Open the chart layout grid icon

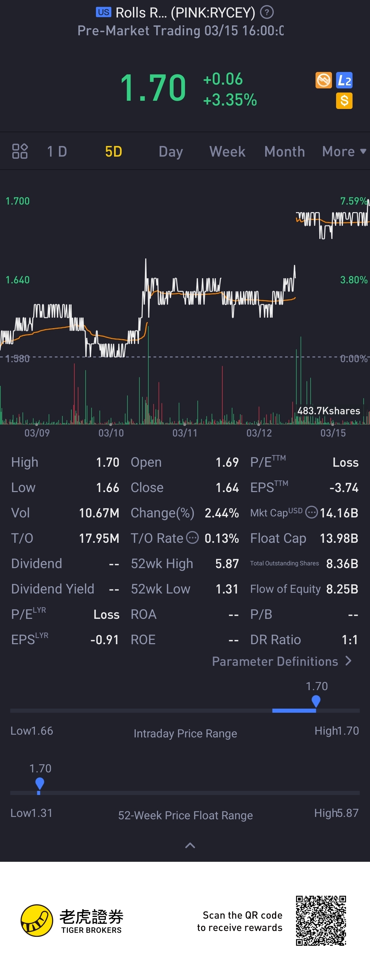tap(20, 151)
